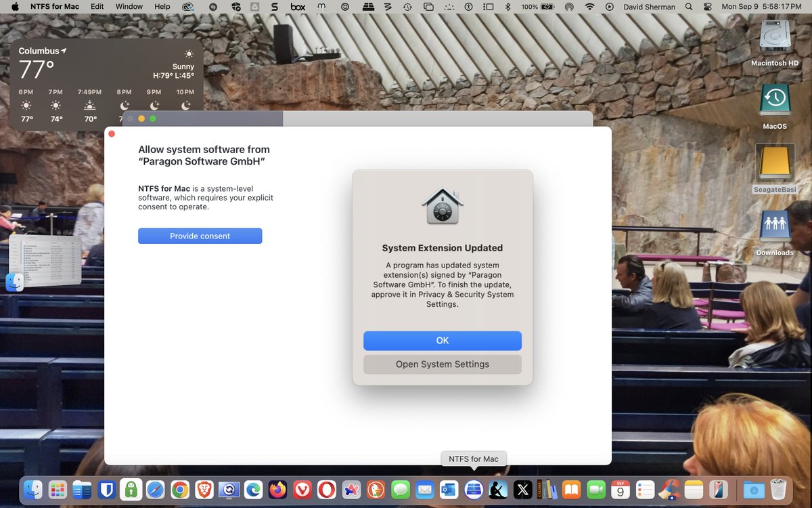Open Notes from the Dock
The width and height of the screenshot is (812, 508).
[x=694, y=489]
